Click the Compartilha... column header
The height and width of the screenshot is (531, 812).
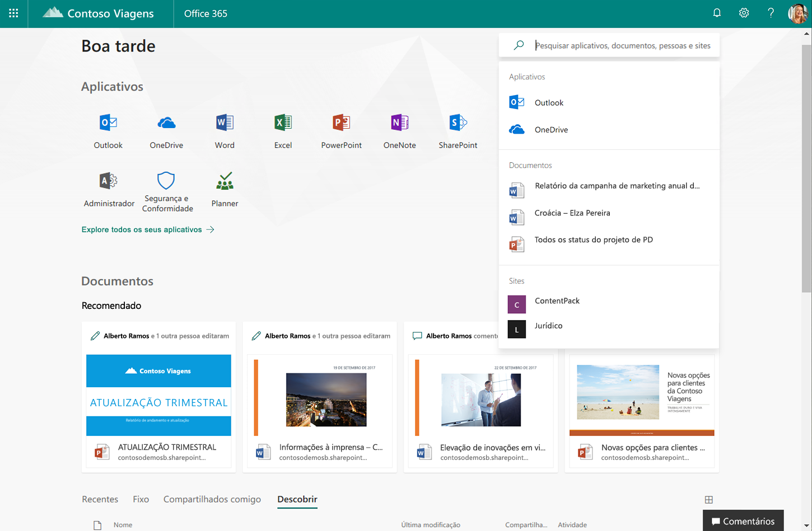pyautogui.click(x=526, y=525)
